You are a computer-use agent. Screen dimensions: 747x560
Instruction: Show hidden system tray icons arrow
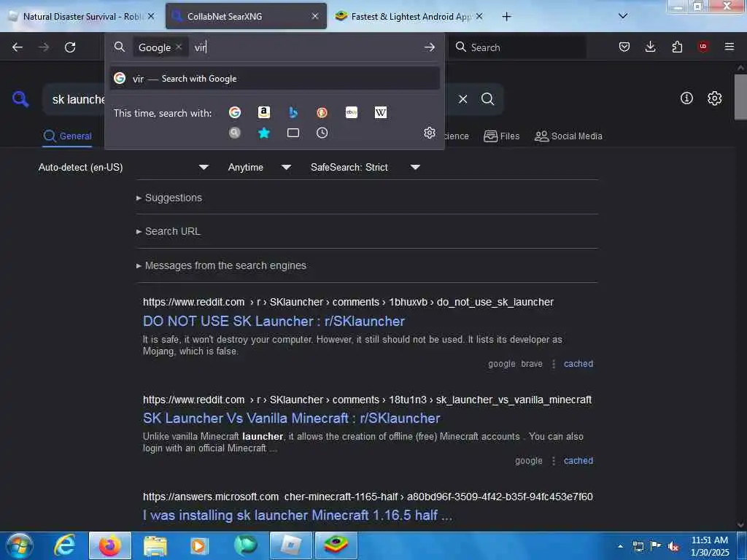[x=620, y=546]
